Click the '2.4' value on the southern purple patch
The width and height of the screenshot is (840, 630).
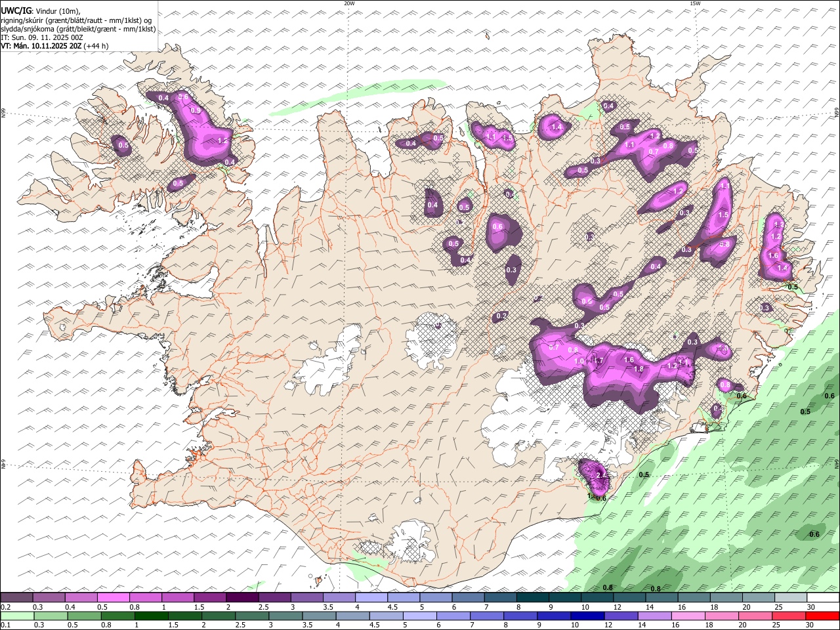(x=600, y=475)
